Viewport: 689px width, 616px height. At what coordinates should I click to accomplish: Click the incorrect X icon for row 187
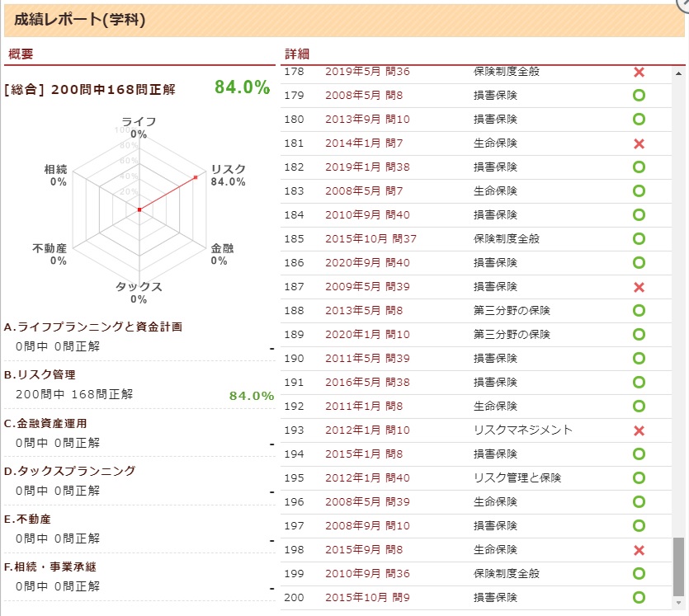639,287
